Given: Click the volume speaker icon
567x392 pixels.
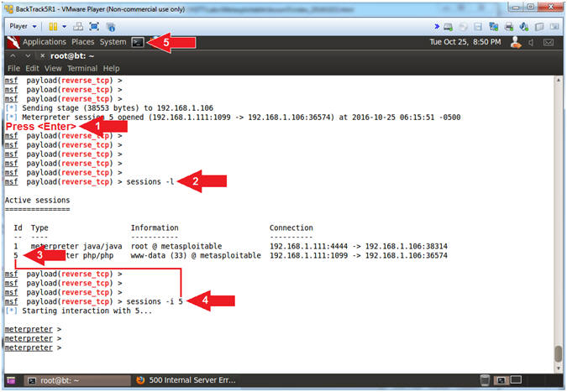Looking at the screenshot, I should pos(531,43).
